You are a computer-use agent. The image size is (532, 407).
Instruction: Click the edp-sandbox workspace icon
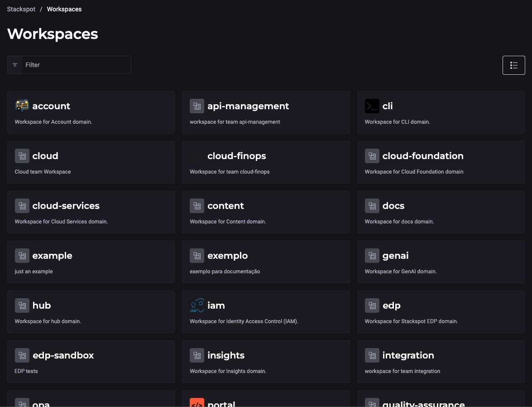click(x=22, y=355)
